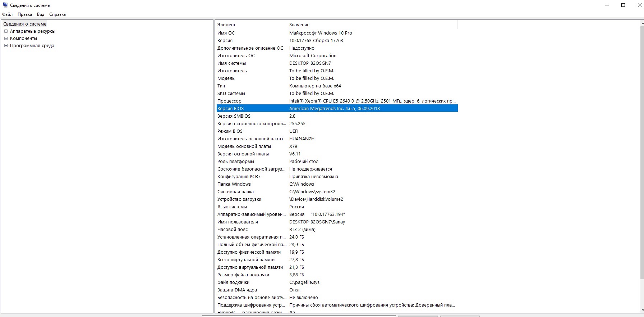
Task: Select Модель основной платы row
Action: coord(336,146)
